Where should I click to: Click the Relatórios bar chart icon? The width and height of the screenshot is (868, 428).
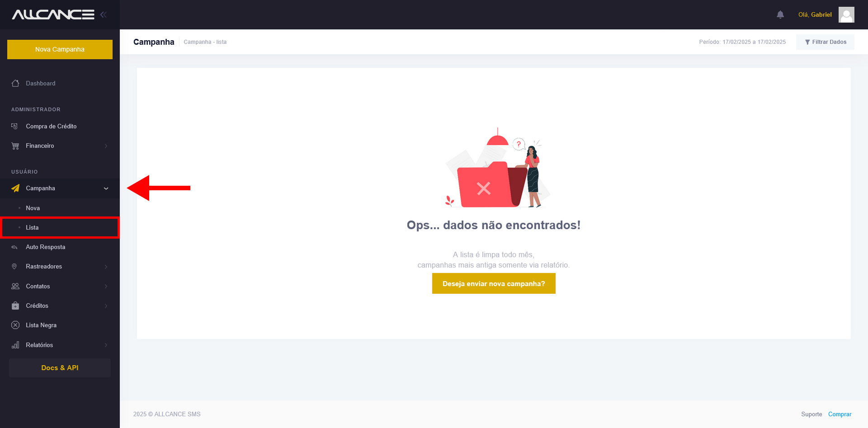pos(15,345)
